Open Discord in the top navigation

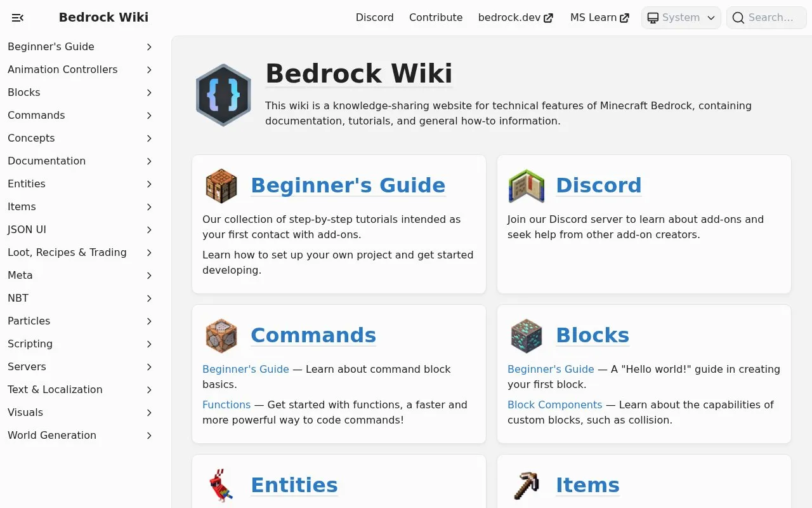click(x=375, y=18)
